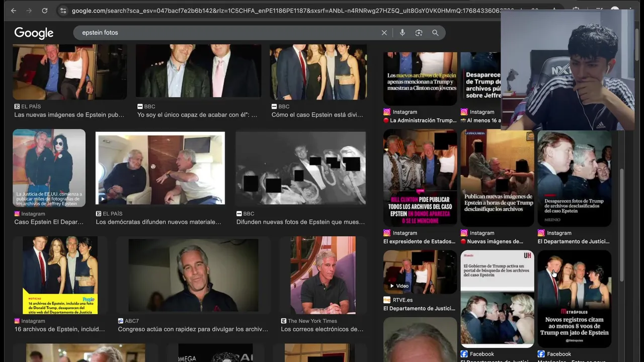Image resolution: width=644 pixels, height=362 pixels.
Task: Click the RTVE.es thumbnail with Video badge
Action: pos(420,271)
